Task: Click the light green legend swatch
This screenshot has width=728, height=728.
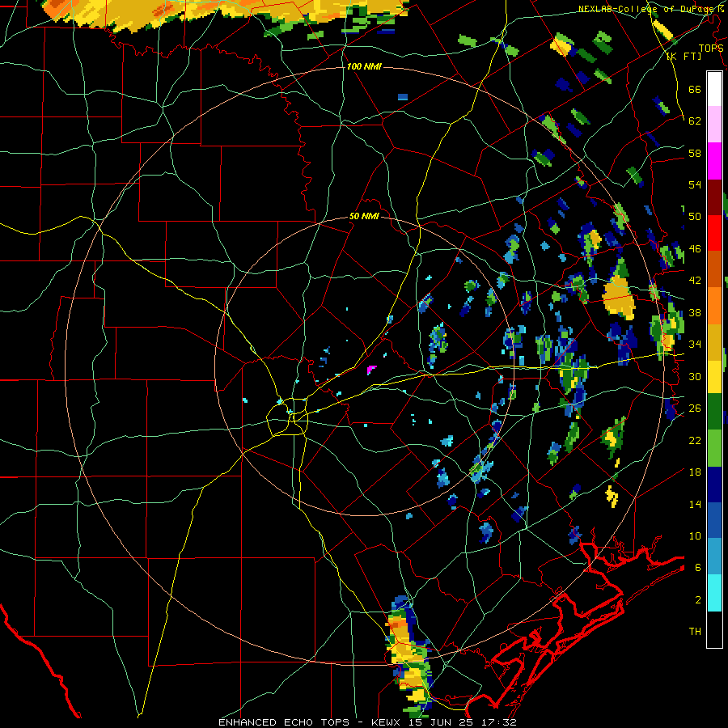Action: coord(714,448)
